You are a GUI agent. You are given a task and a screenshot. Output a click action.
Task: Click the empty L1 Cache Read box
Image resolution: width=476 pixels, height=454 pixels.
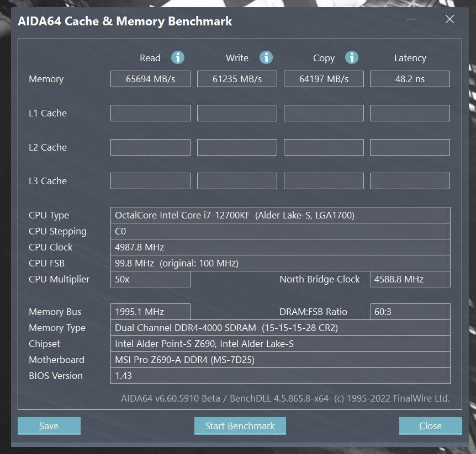150,113
